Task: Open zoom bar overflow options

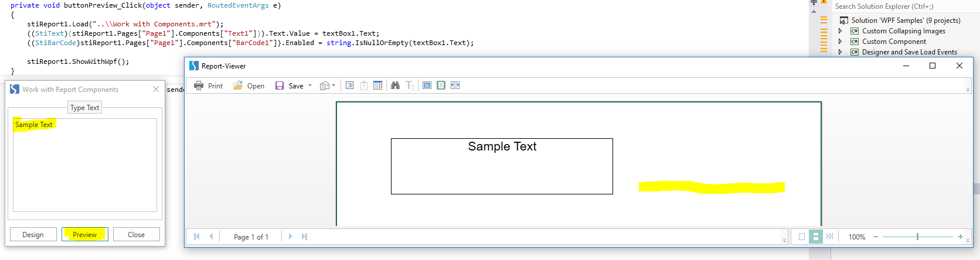Action: click(x=968, y=240)
